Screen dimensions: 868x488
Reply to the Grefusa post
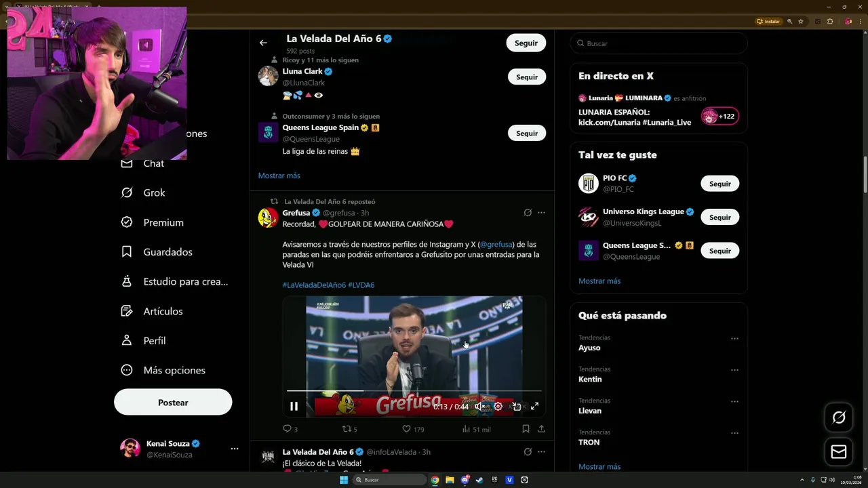[290, 429]
